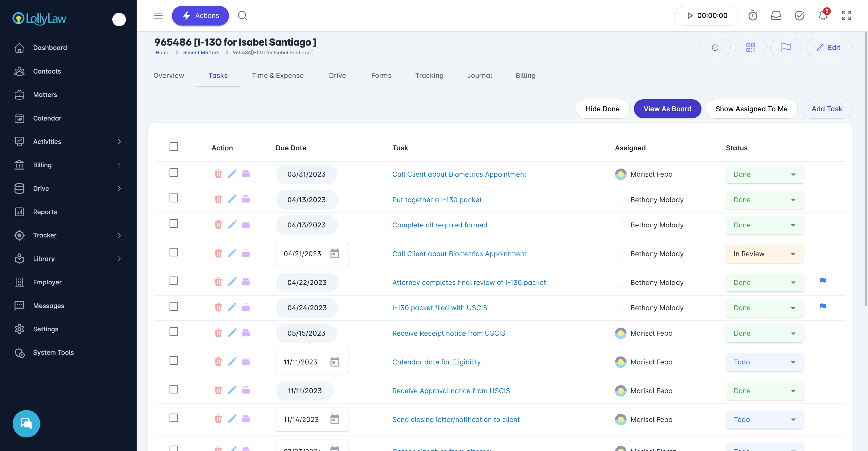This screenshot has width=868, height=451.
Task: Switch to the Time & Expense tab
Action: tap(277, 75)
